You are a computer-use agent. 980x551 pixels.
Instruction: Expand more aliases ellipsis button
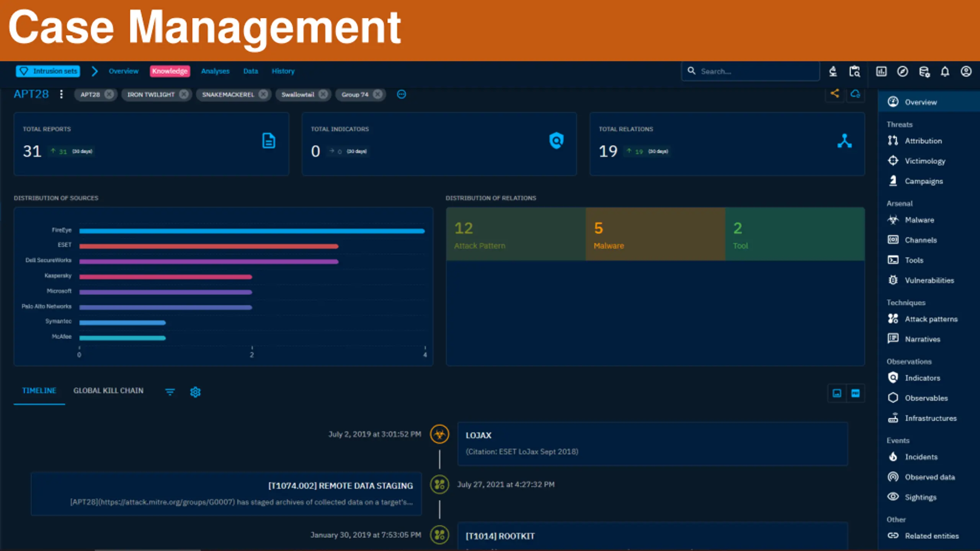(401, 94)
